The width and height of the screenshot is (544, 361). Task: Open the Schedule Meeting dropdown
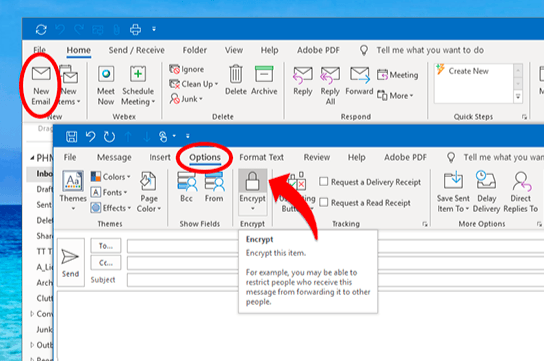138,85
